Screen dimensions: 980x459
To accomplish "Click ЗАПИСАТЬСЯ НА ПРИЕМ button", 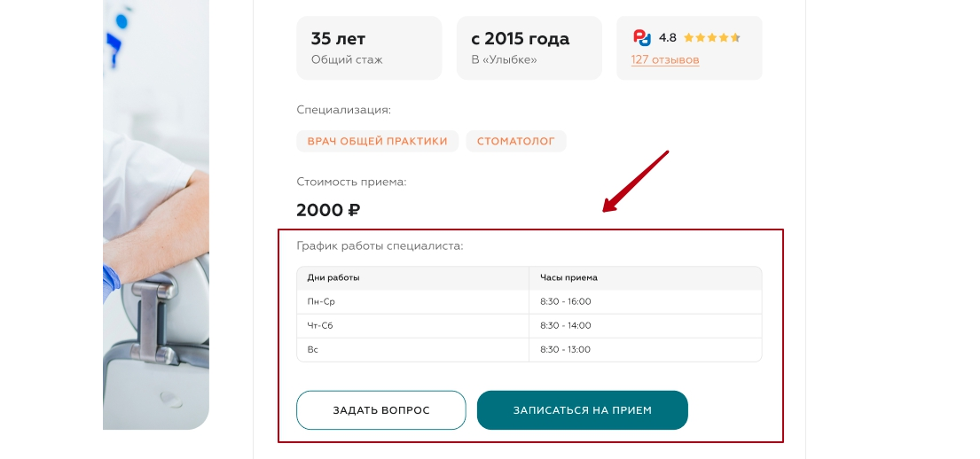I will (582, 410).
